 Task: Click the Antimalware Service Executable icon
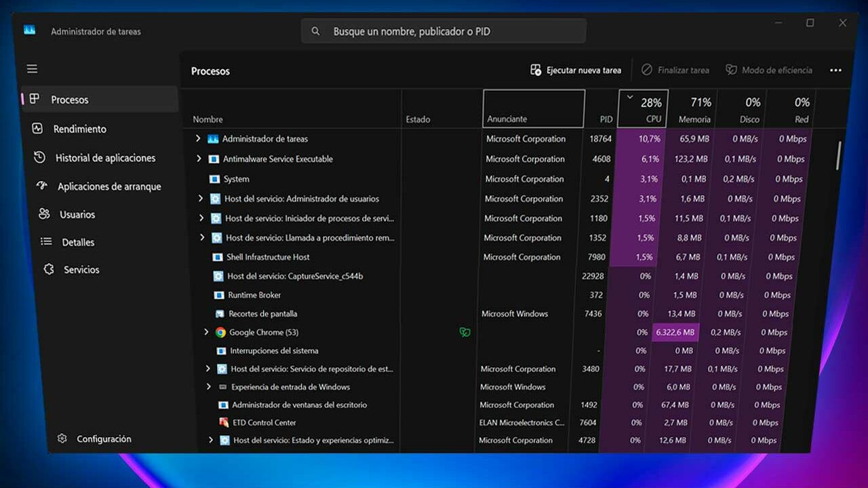214,159
